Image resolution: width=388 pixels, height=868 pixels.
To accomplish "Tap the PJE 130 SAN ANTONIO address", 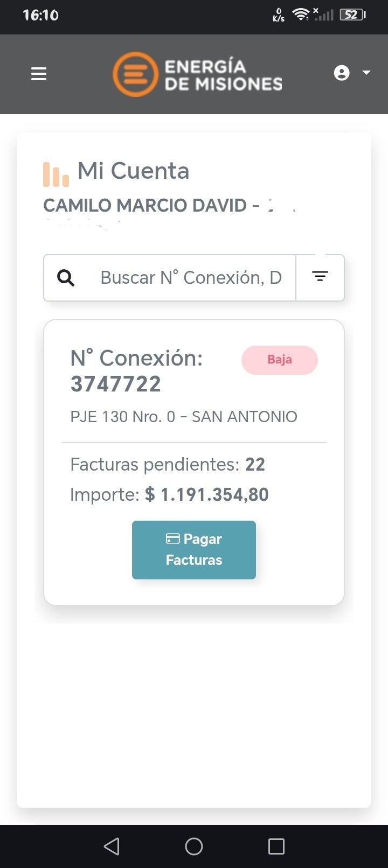I will coord(184,417).
